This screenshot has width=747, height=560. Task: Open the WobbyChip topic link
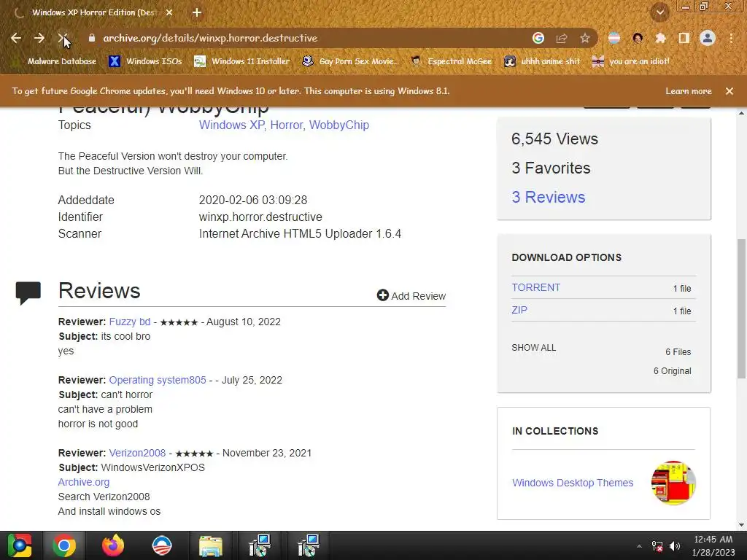pyautogui.click(x=339, y=125)
